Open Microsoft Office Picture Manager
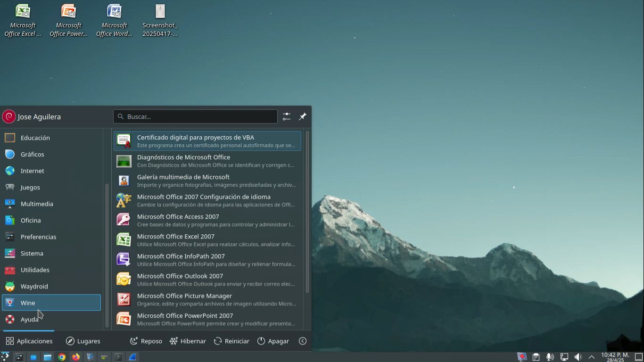The image size is (644, 362). (x=207, y=299)
